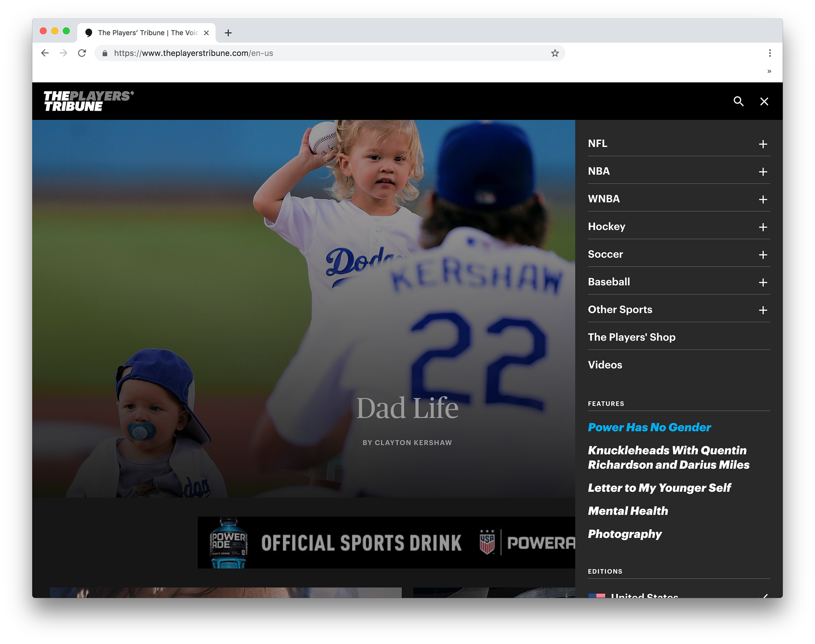This screenshot has height=644, width=815.
Task: Click the Baseball menu label
Action: tap(609, 282)
